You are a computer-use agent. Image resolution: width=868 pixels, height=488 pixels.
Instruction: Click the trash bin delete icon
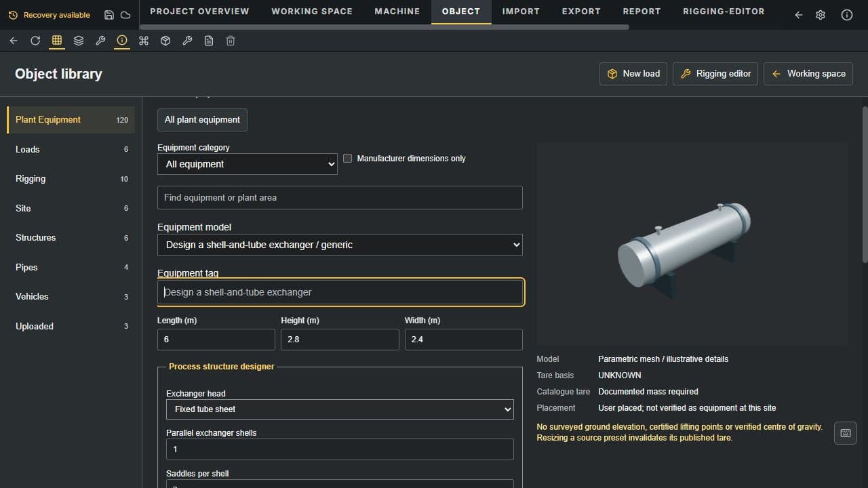pos(231,41)
